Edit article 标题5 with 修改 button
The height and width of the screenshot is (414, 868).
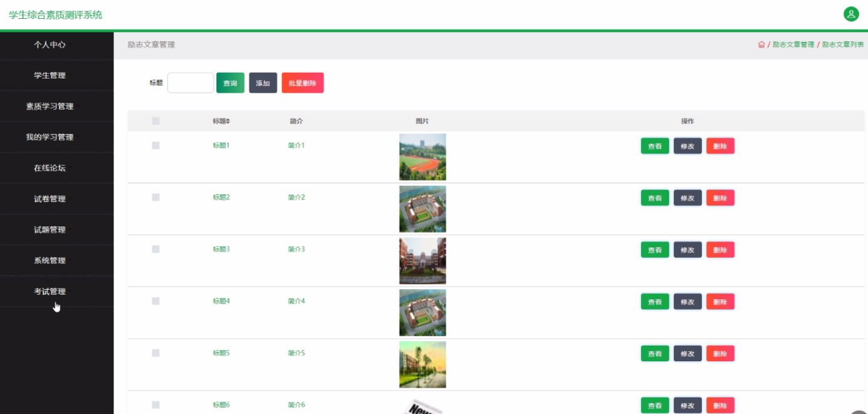click(x=688, y=353)
